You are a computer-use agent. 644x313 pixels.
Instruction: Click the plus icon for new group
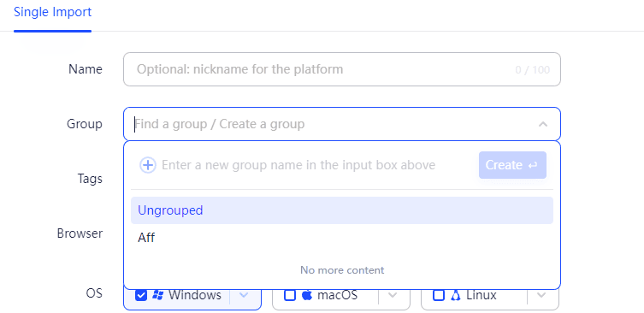coord(148,165)
